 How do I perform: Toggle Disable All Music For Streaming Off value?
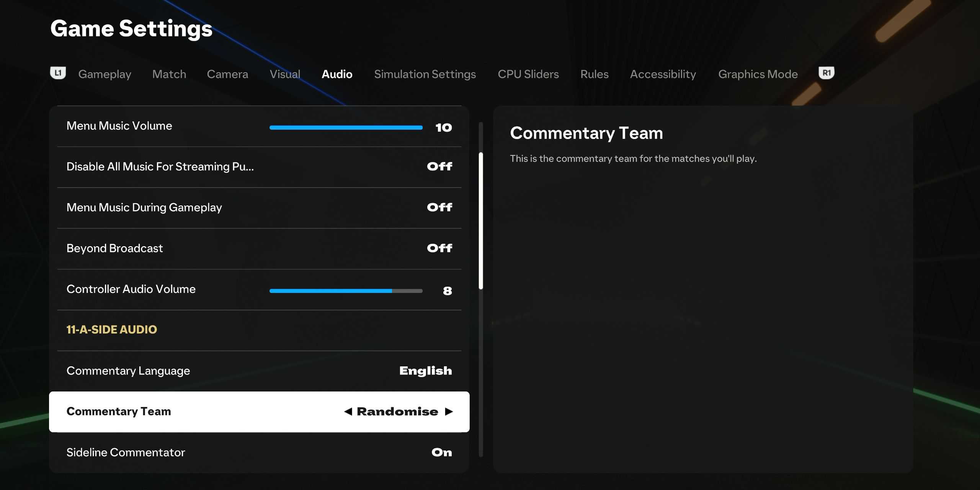439,166
